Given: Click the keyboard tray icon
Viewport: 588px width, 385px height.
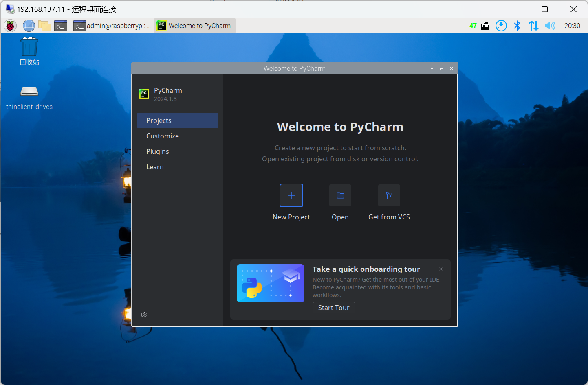Looking at the screenshot, I should (x=485, y=26).
